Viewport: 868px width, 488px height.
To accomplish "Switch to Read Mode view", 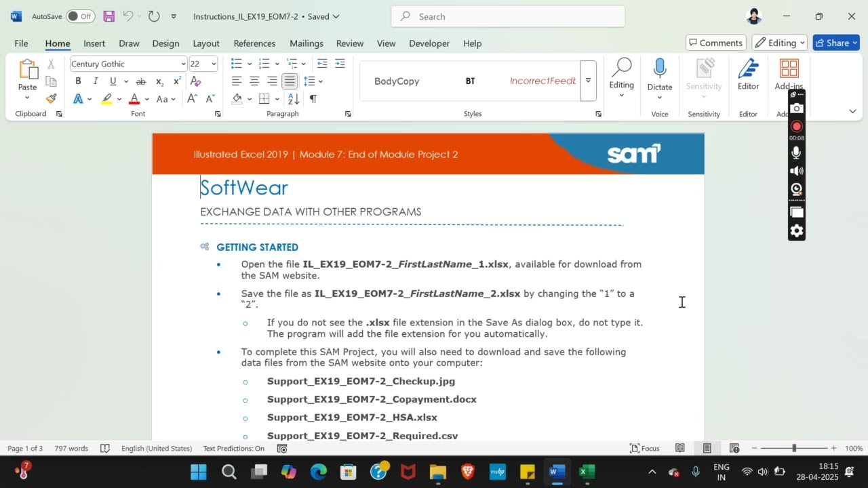I will click(679, 448).
